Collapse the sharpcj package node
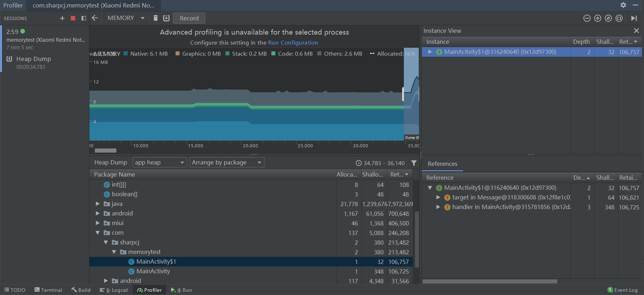This screenshot has width=644, height=295. [106, 242]
